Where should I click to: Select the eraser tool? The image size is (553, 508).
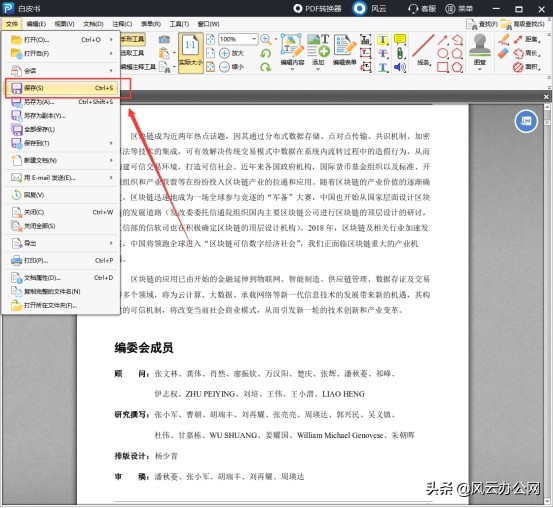503,53
